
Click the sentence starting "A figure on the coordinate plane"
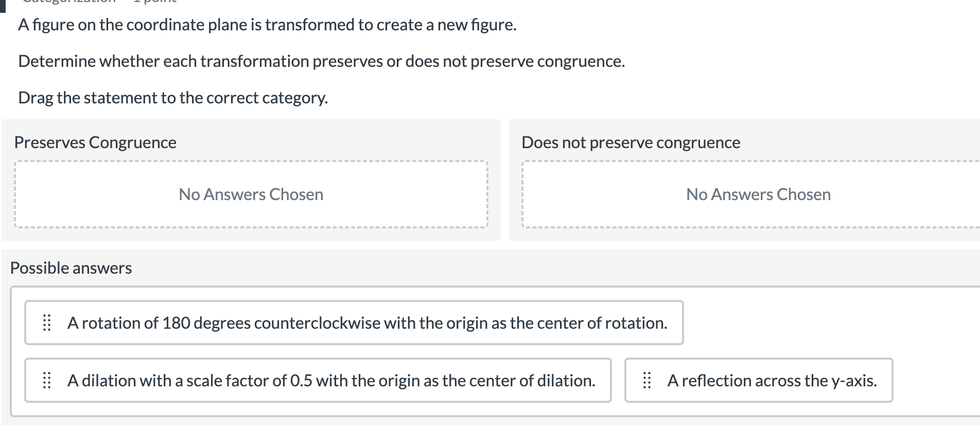pos(267,25)
